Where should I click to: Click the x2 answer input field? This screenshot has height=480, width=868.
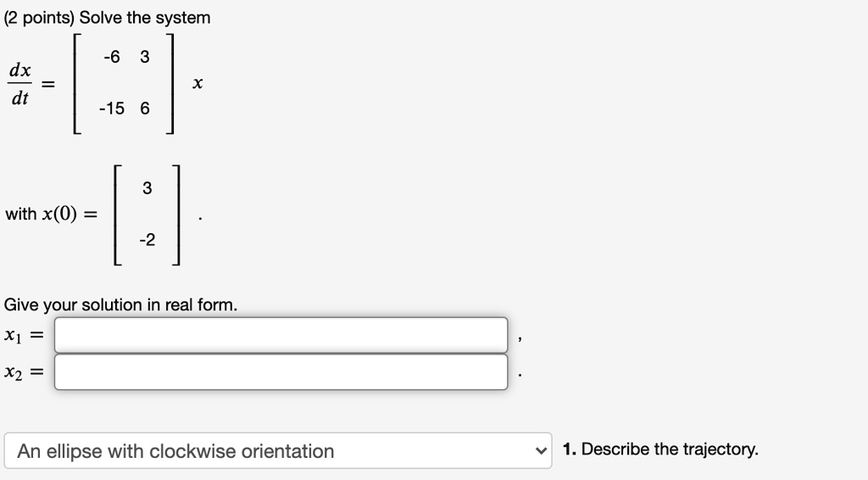click(281, 371)
